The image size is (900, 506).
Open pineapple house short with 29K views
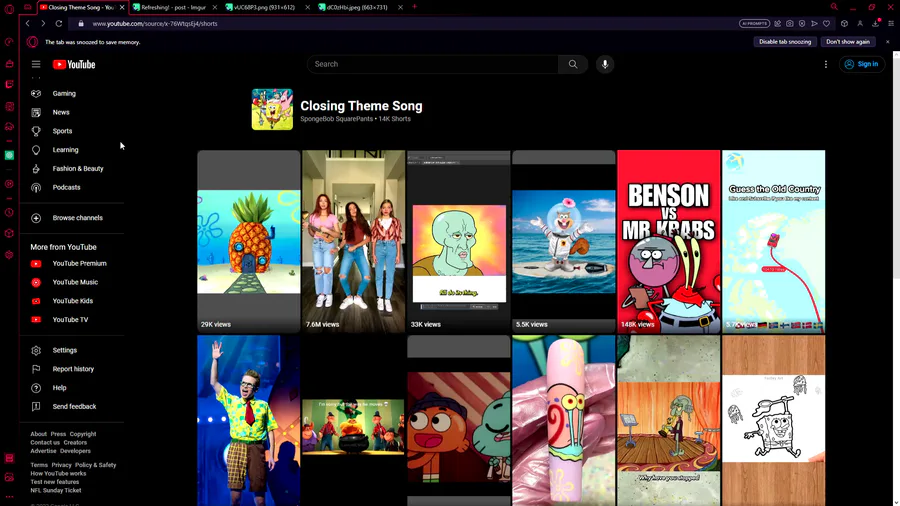[x=249, y=242]
